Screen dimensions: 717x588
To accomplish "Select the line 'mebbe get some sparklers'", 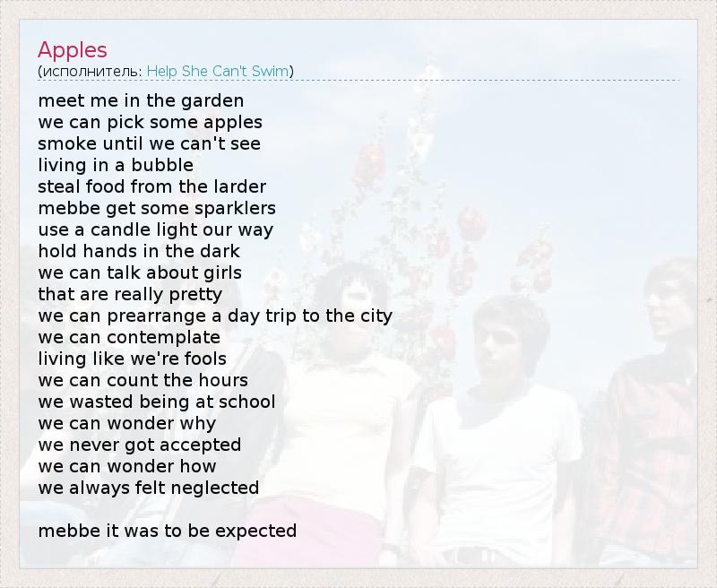I will pos(157,208).
